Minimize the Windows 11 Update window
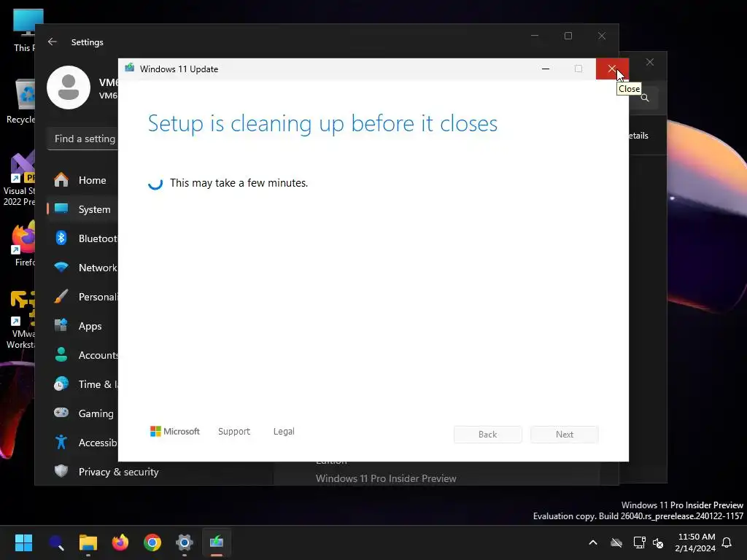The image size is (747, 560). point(546,69)
